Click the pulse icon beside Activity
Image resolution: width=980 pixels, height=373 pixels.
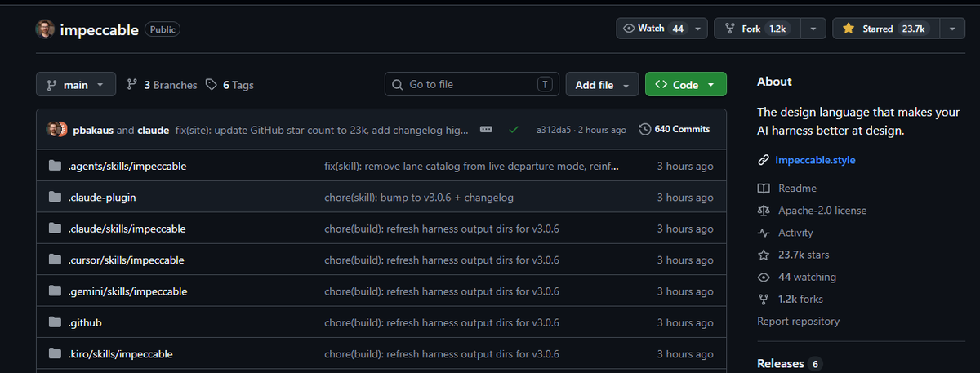coord(764,233)
